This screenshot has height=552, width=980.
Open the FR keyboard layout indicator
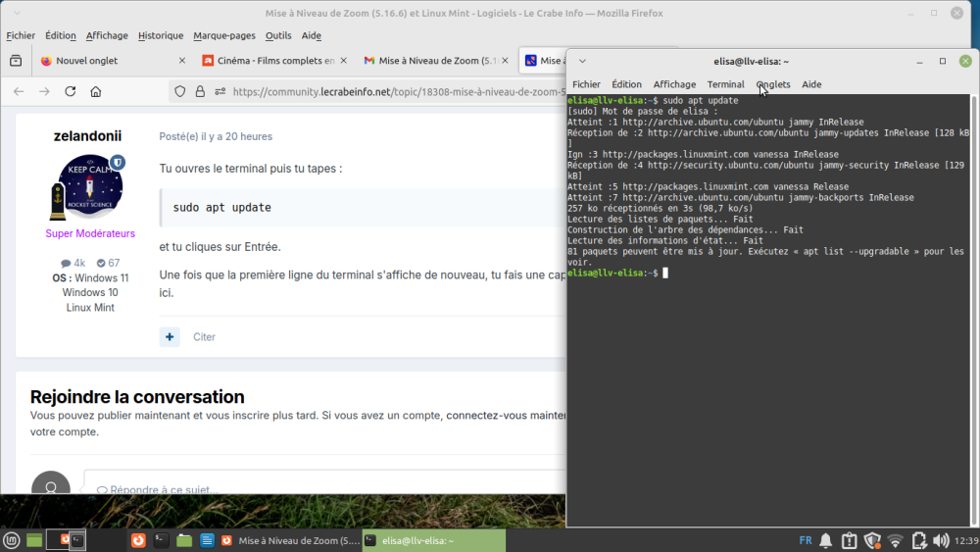click(805, 540)
